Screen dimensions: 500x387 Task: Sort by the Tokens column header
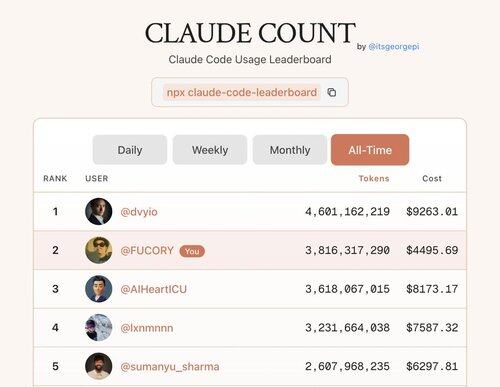click(374, 178)
